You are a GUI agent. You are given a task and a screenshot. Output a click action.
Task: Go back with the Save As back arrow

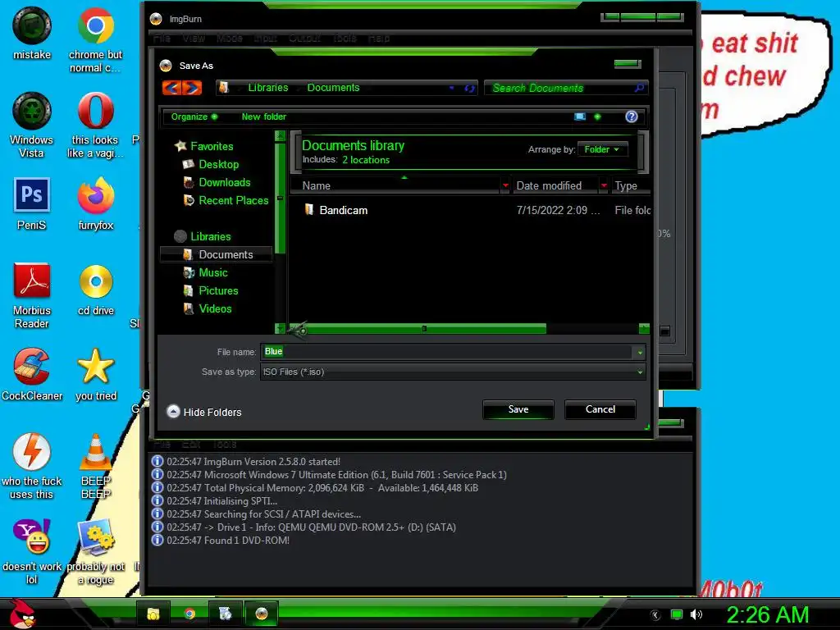pyautogui.click(x=172, y=87)
